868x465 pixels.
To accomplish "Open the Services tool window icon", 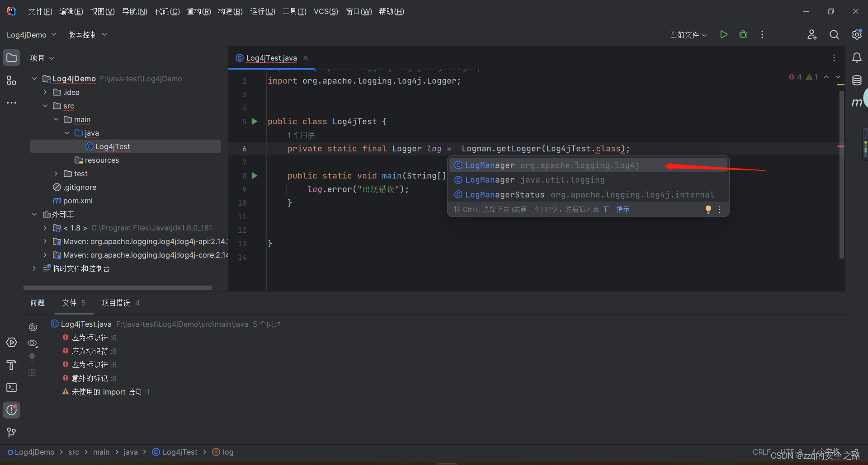I will tap(12, 343).
